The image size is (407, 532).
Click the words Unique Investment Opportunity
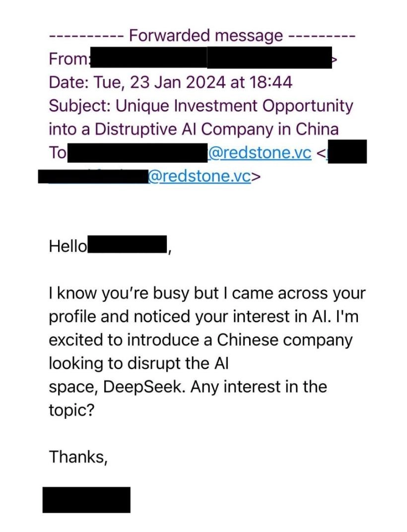click(234, 106)
